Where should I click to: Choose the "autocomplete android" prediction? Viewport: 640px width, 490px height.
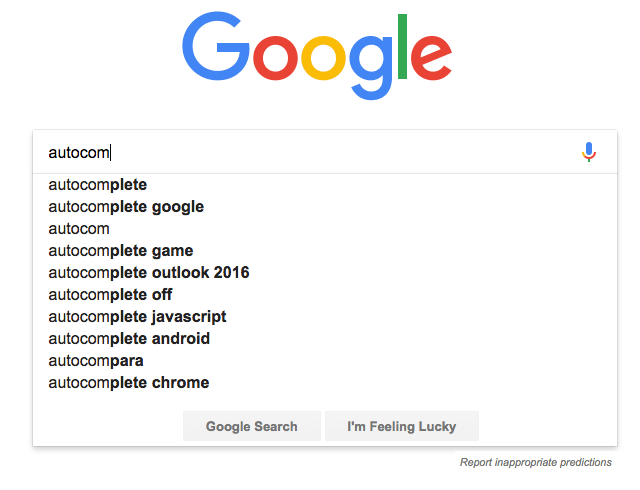pos(129,339)
